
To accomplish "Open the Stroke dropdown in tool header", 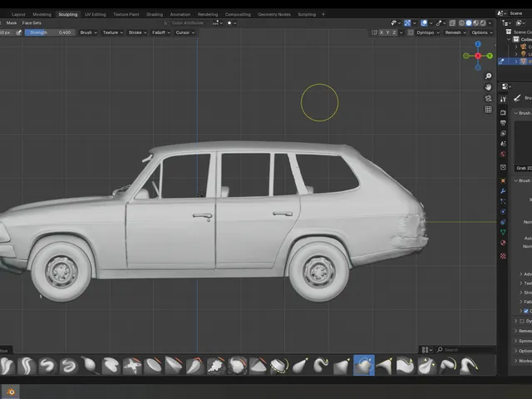I will click(x=137, y=32).
